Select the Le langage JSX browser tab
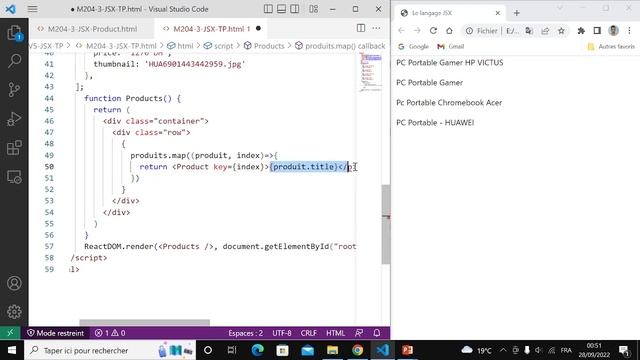The image size is (640, 360). tap(449, 13)
